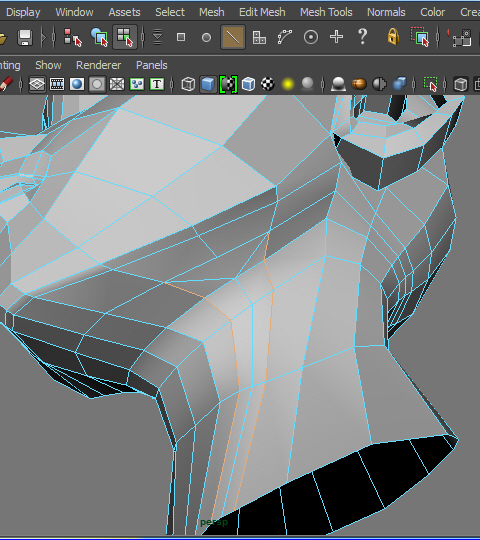The height and width of the screenshot is (540, 480).
Task: Select by hierarchy and combinations icon
Action: (73, 37)
